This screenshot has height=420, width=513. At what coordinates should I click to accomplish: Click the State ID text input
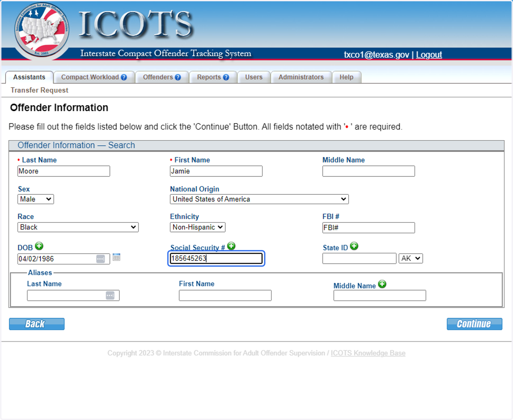point(360,258)
